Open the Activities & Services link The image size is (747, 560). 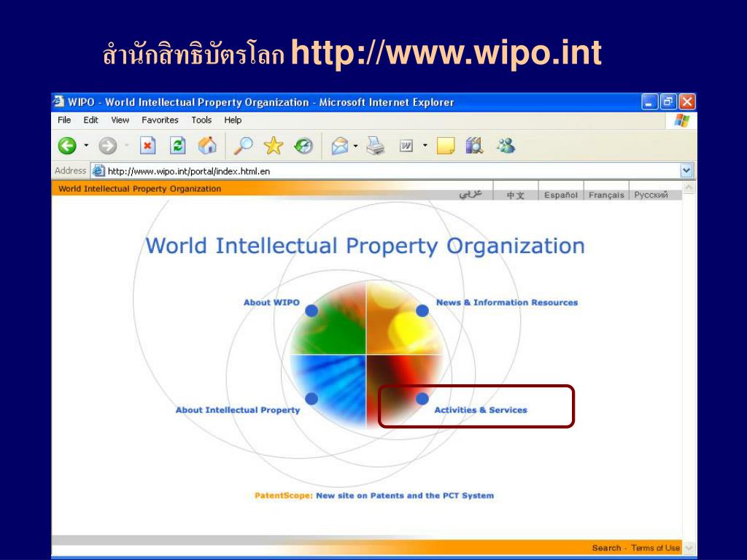(481, 410)
